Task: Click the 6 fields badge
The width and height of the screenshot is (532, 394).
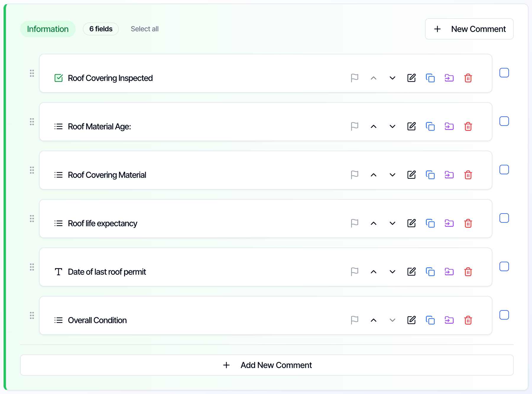Action: [x=101, y=29]
